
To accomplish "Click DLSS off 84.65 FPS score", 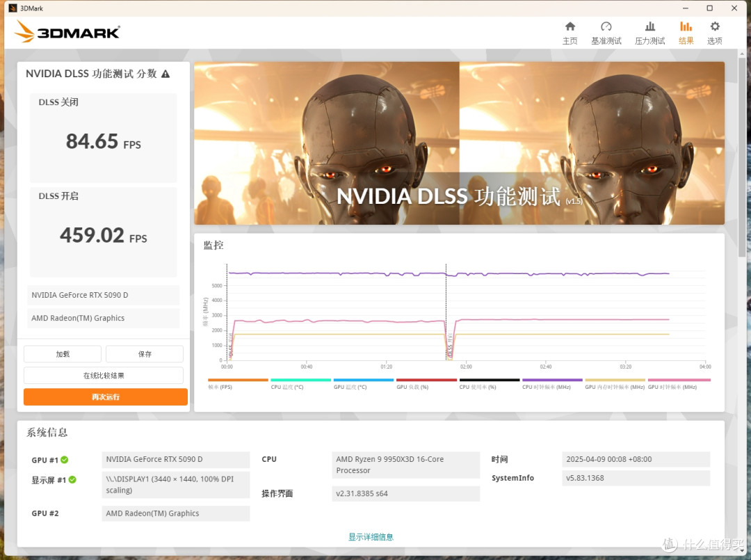I will pyautogui.click(x=104, y=141).
